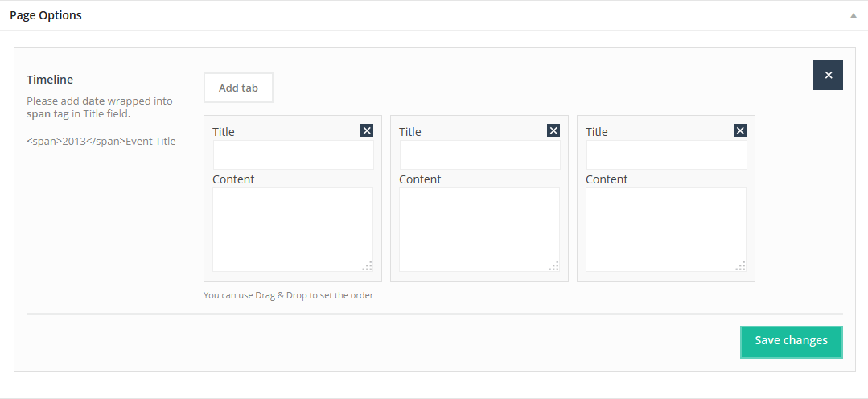
Task: Click the second tab's Content label
Action: tap(420, 179)
